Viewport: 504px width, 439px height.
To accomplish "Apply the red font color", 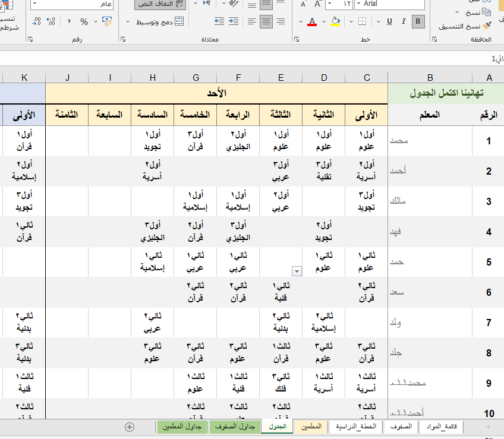I will tap(312, 21).
